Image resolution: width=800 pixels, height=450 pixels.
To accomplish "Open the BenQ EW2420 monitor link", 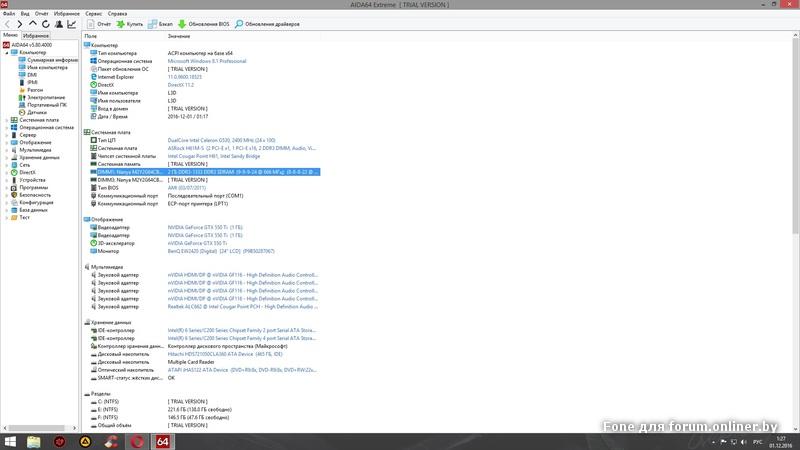I will point(221,251).
